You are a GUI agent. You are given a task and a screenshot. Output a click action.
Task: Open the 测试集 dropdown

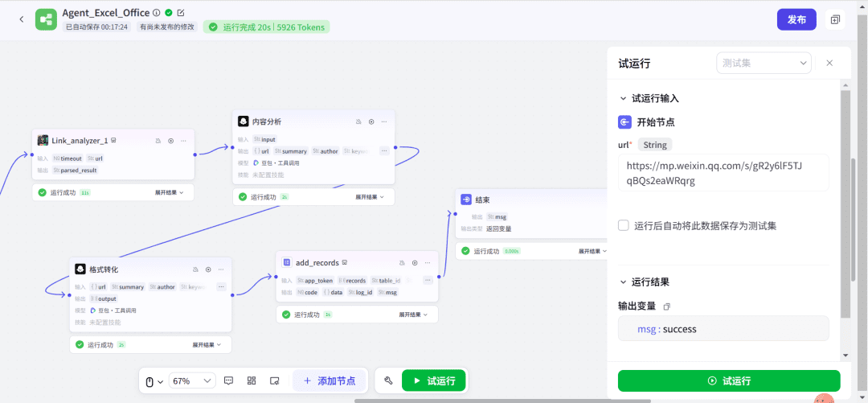(764, 63)
